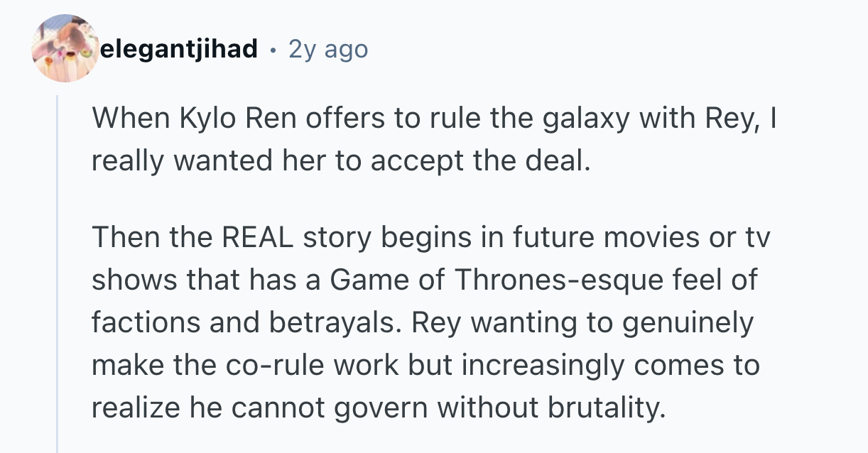Screen dimensions: 868x453
Task: Click the capitalized word "REAL"
Action: [259, 237]
